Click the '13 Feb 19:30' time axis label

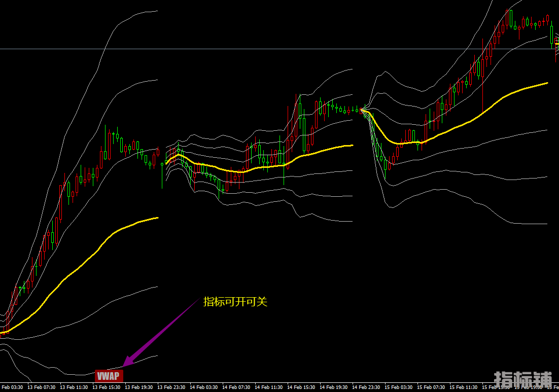click(138, 387)
